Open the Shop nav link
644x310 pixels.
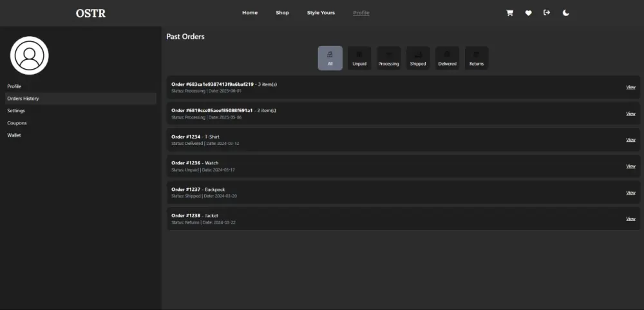point(282,13)
